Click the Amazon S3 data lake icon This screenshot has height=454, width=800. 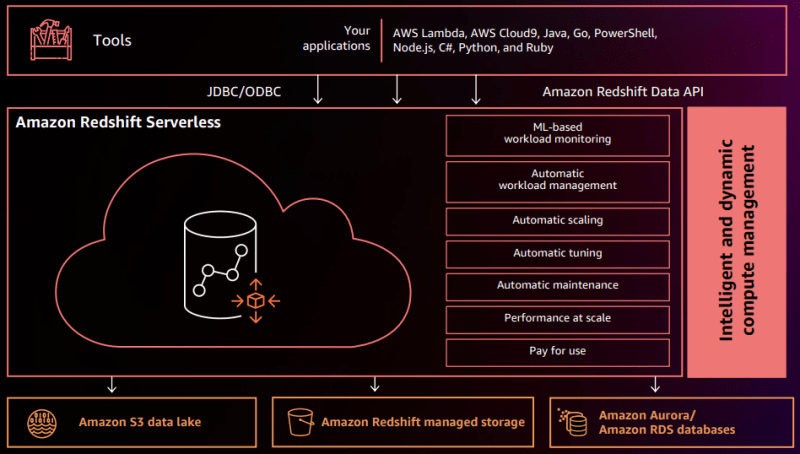pyautogui.click(x=42, y=423)
